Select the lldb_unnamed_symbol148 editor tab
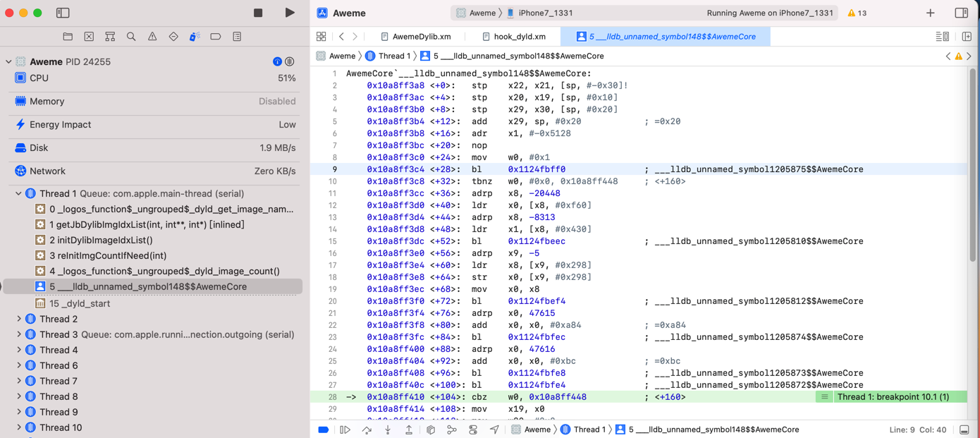This screenshot has height=438, width=980. pos(666,37)
